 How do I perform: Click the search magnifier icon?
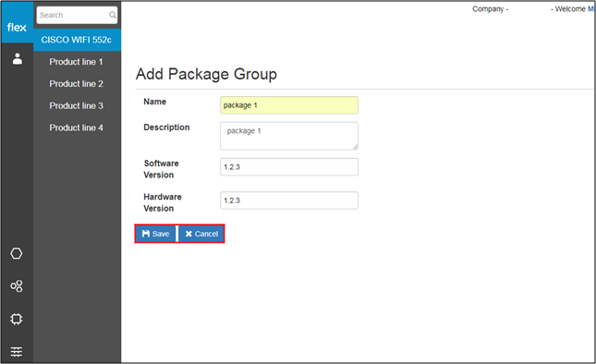[113, 15]
